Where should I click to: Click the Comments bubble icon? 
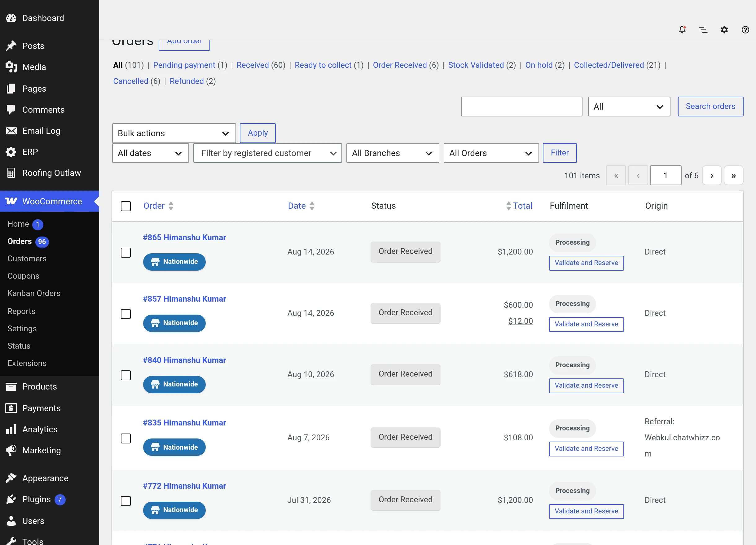[11, 110]
